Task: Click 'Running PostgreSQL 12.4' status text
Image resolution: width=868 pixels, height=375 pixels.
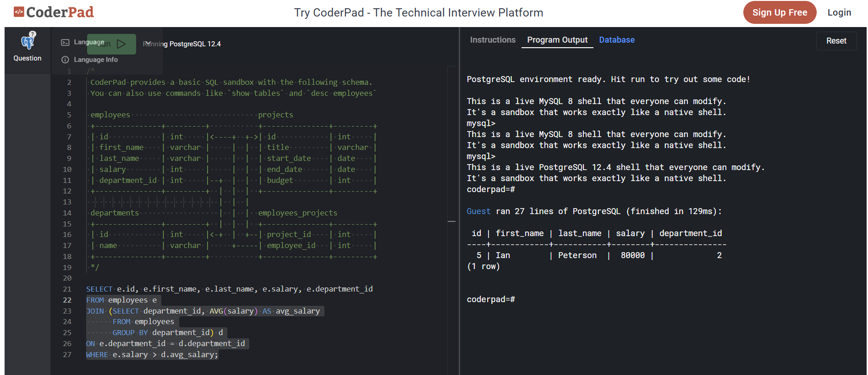Action: coord(182,44)
